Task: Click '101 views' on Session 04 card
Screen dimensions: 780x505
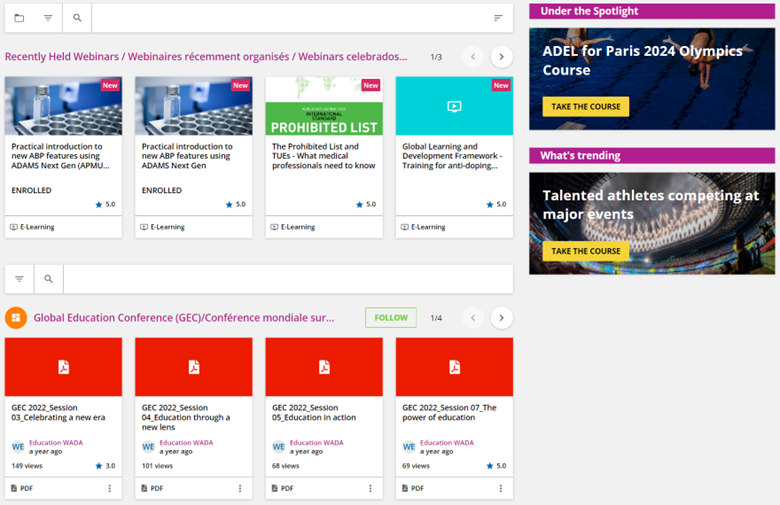Action: click(157, 466)
